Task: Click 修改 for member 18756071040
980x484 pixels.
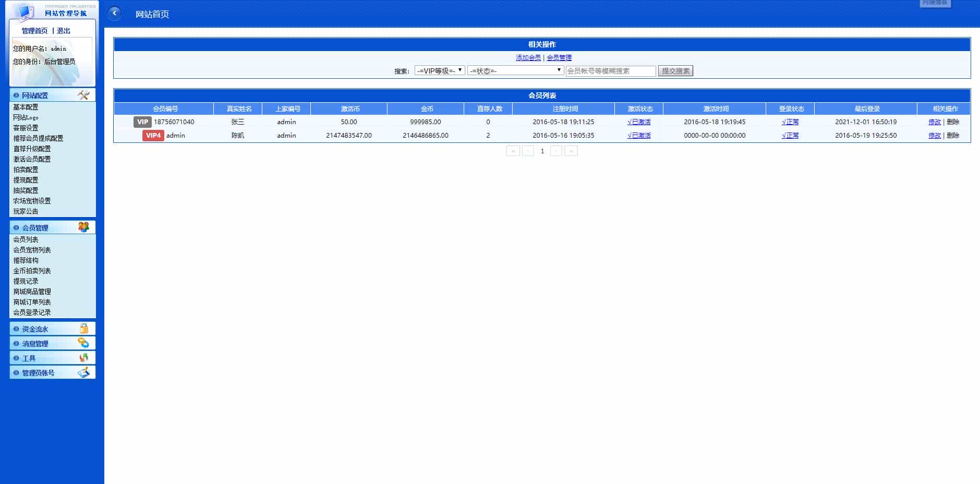Action: coord(935,122)
